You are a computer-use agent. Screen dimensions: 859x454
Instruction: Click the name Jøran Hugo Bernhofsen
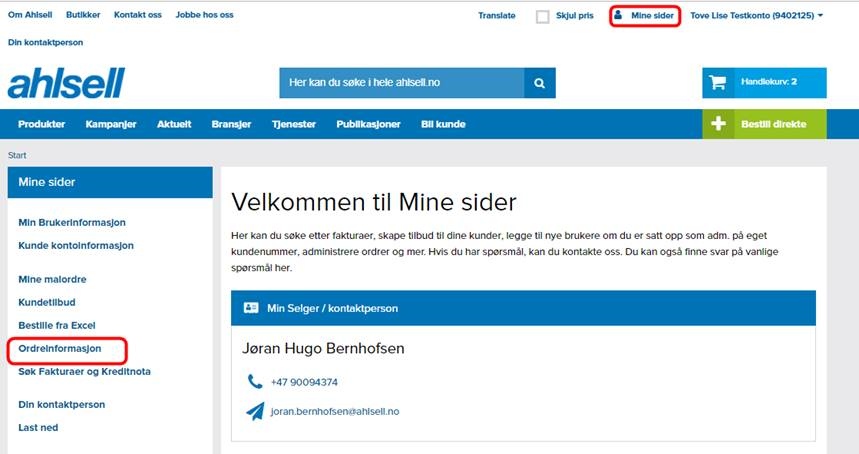coord(323,348)
